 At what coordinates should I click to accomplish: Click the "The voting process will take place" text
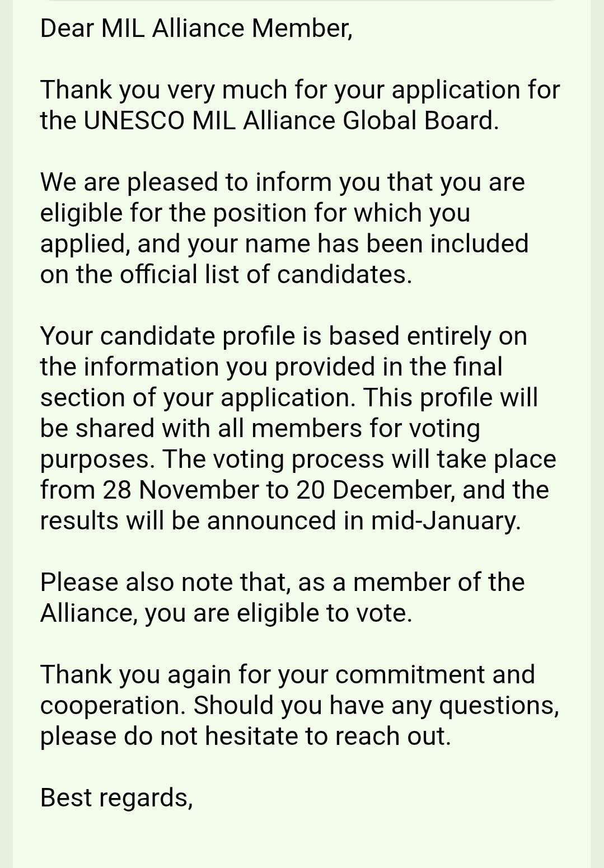pyautogui.click(x=359, y=459)
